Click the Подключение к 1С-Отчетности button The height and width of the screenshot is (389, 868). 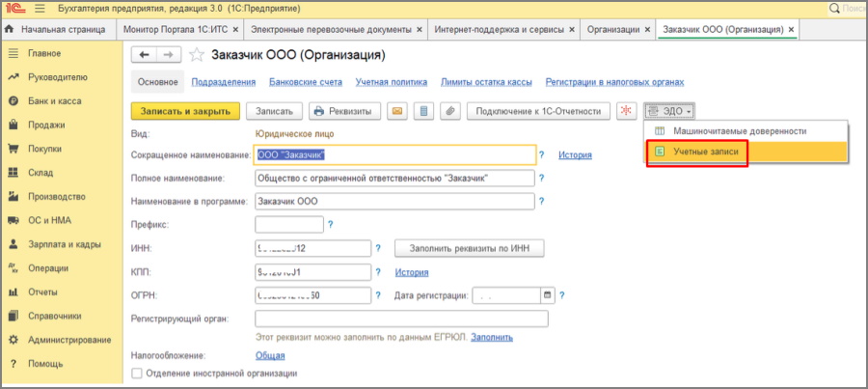(538, 111)
